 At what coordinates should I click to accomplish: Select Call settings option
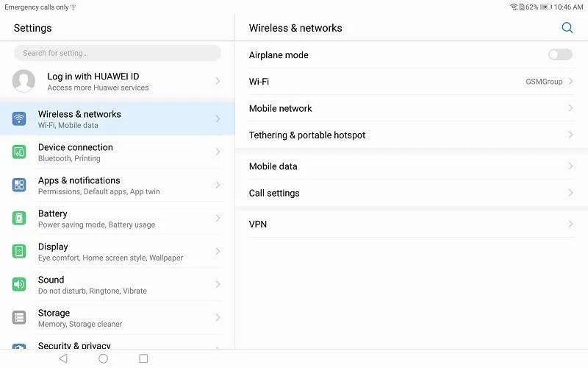pyautogui.click(x=274, y=193)
